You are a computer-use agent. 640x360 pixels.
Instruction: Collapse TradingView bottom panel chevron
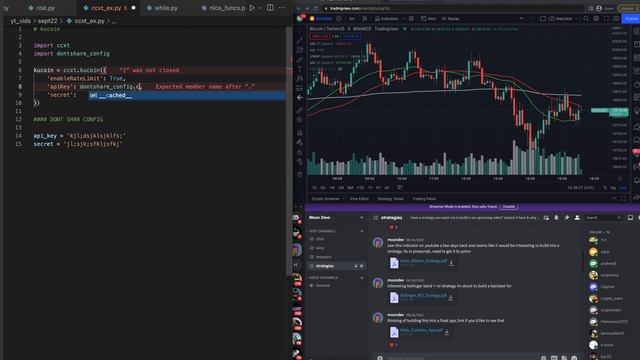click(x=613, y=198)
